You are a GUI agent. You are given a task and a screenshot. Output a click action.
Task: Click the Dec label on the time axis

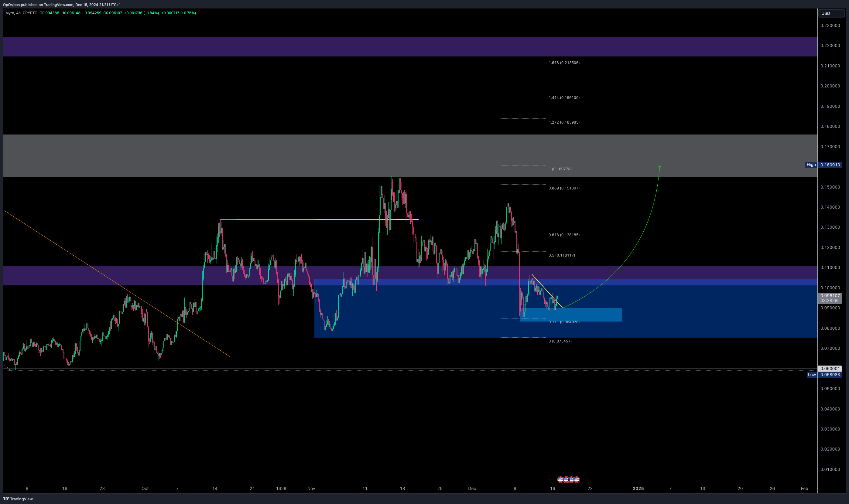pos(472,489)
